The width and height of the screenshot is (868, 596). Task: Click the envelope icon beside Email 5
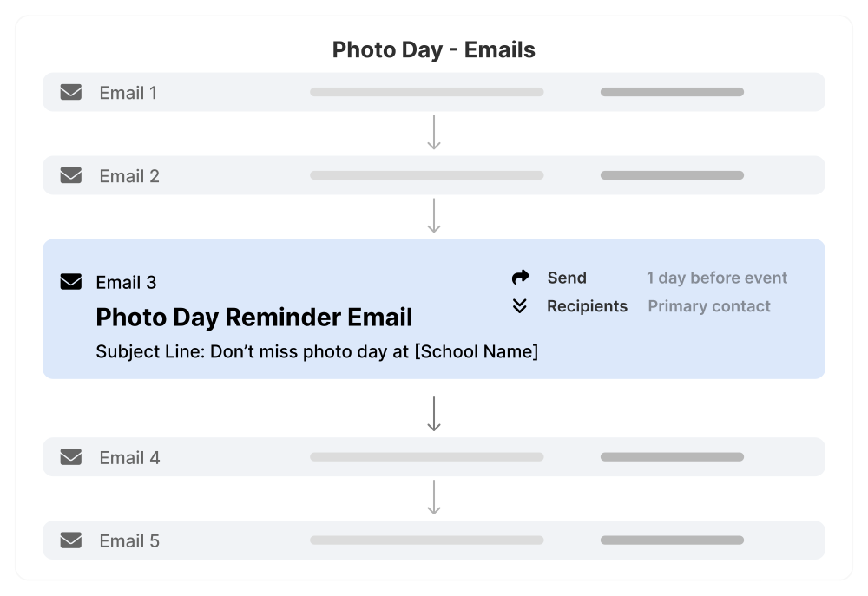click(x=71, y=540)
